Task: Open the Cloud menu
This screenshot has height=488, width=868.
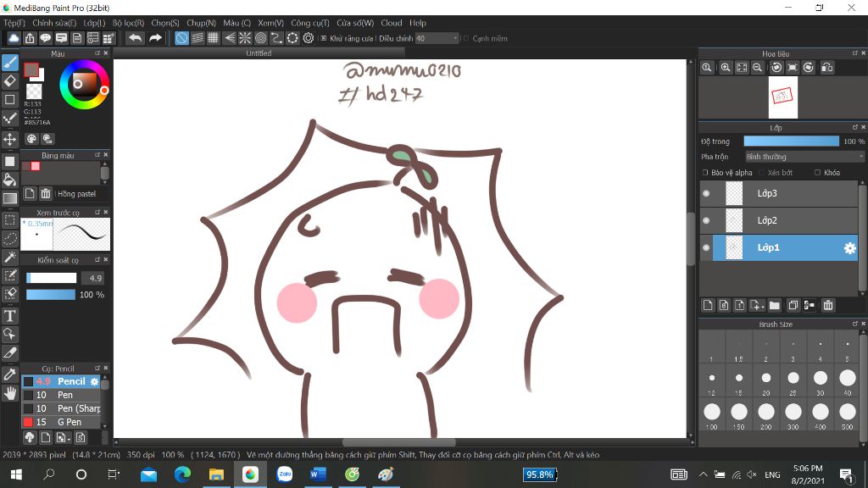Action: pyautogui.click(x=392, y=23)
